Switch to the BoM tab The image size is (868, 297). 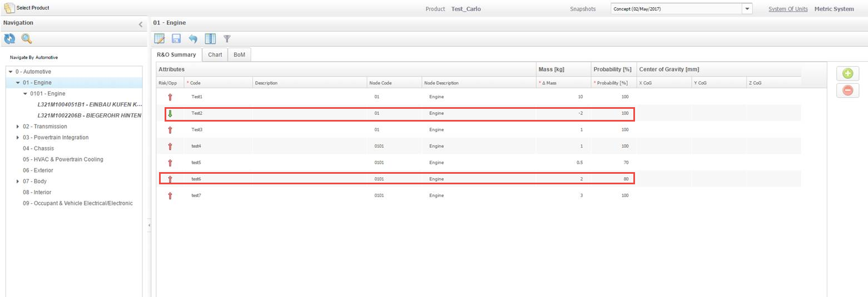239,55
